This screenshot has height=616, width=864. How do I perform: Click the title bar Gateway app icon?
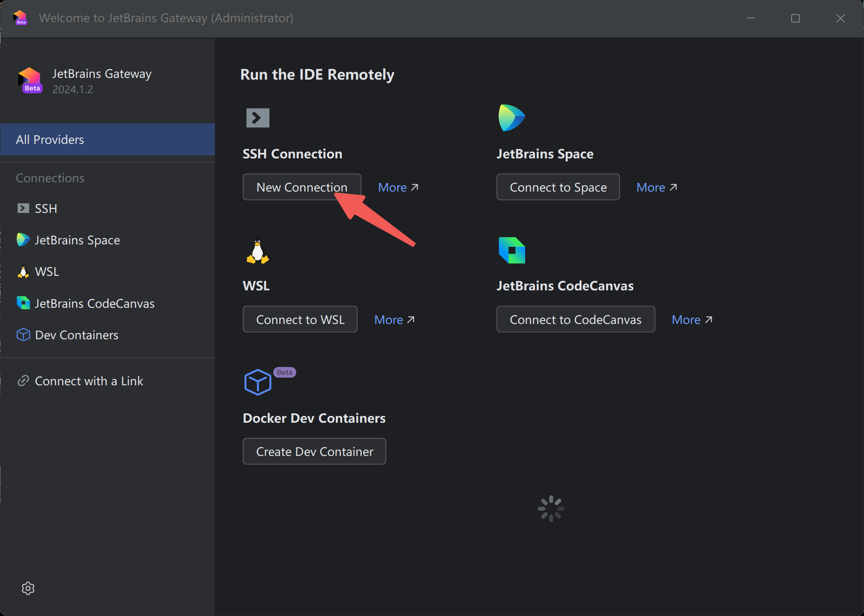click(x=20, y=18)
